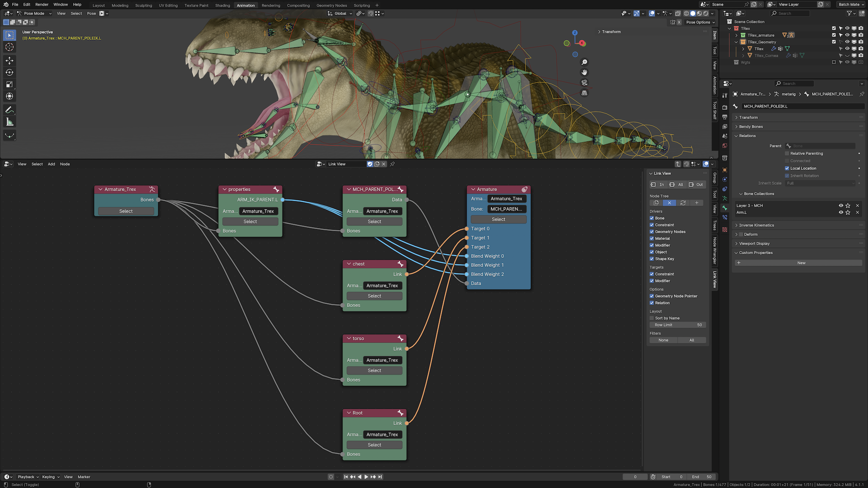The height and width of the screenshot is (488, 868).
Task: Click the Link View 'Out' direction button
Action: coord(696,185)
